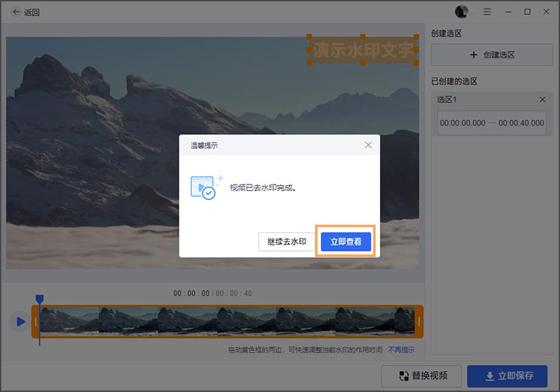This screenshot has height=392, width=560.
Task: Click the 立即查看 button
Action: pos(346,242)
